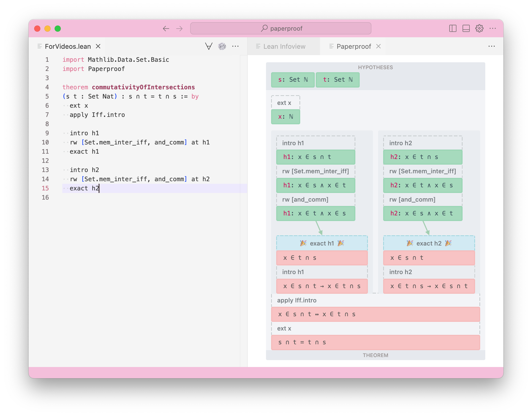Click the 'exact h1' tactic box

pyautogui.click(x=322, y=243)
